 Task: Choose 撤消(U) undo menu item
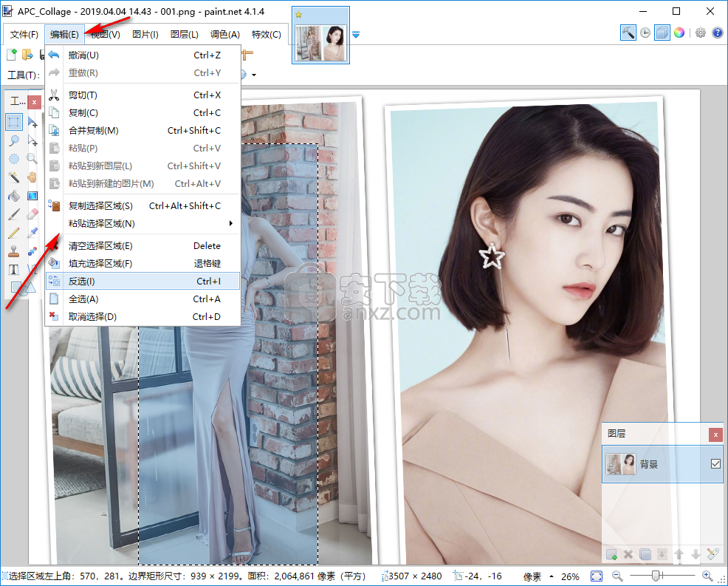pos(142,55)
